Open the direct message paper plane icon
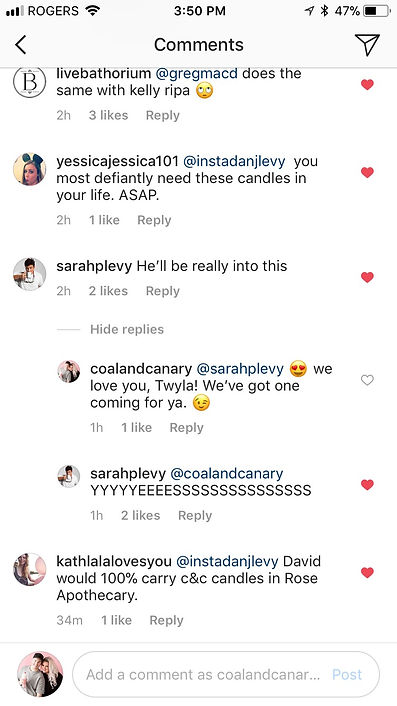The height and width of the screenshot is (706, 397). pyautogui.click(x=367, y=45)
